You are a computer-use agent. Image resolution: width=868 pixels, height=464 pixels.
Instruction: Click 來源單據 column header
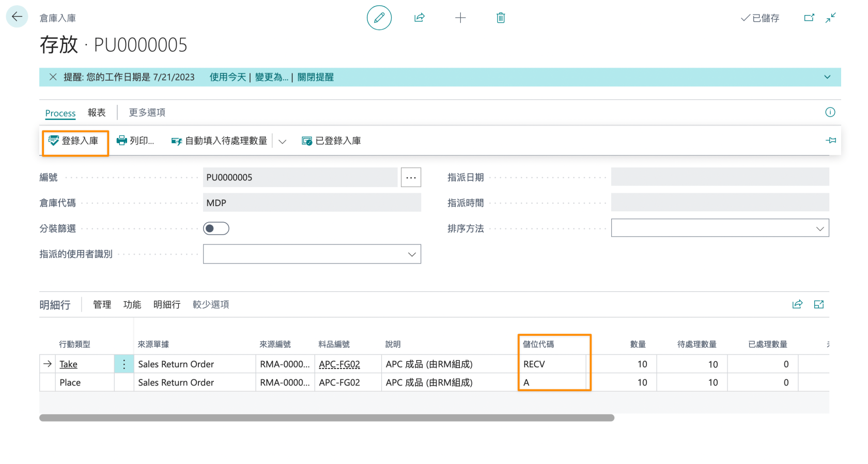(x=153, y=344)
